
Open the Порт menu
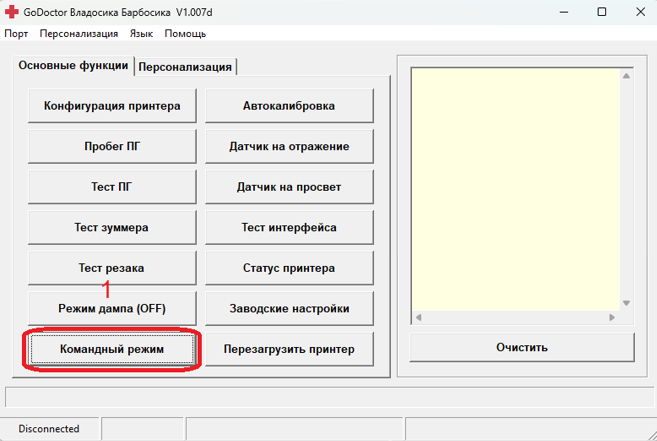pos(16,33)
